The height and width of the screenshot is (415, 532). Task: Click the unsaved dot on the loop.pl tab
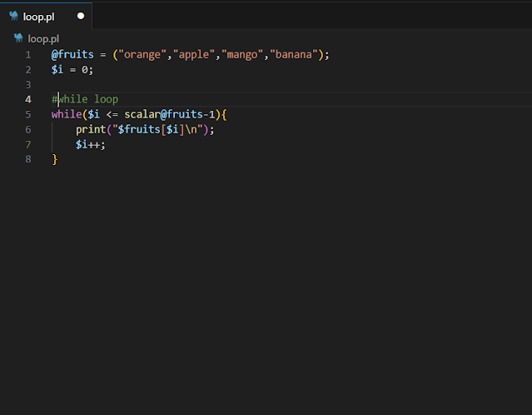tap(81, 16)
